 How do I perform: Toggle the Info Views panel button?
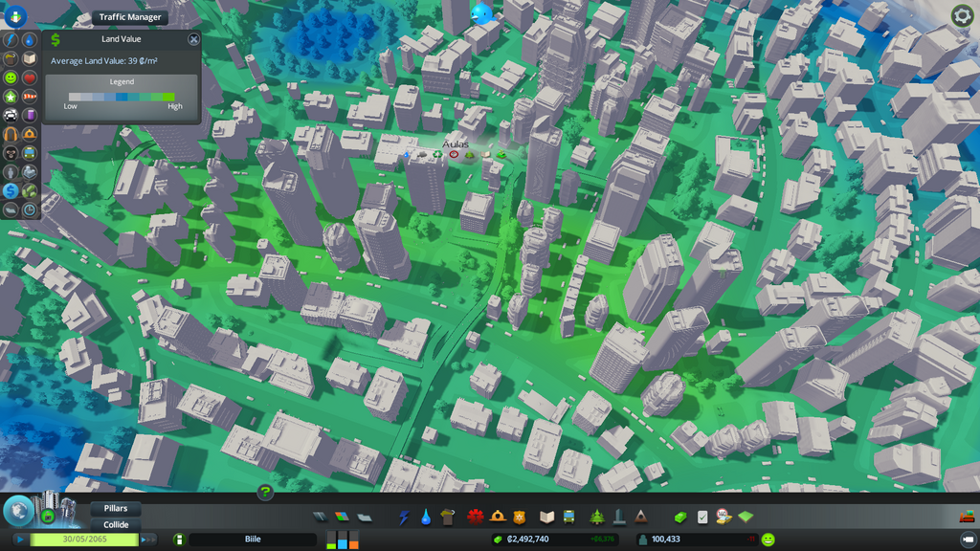15,16
